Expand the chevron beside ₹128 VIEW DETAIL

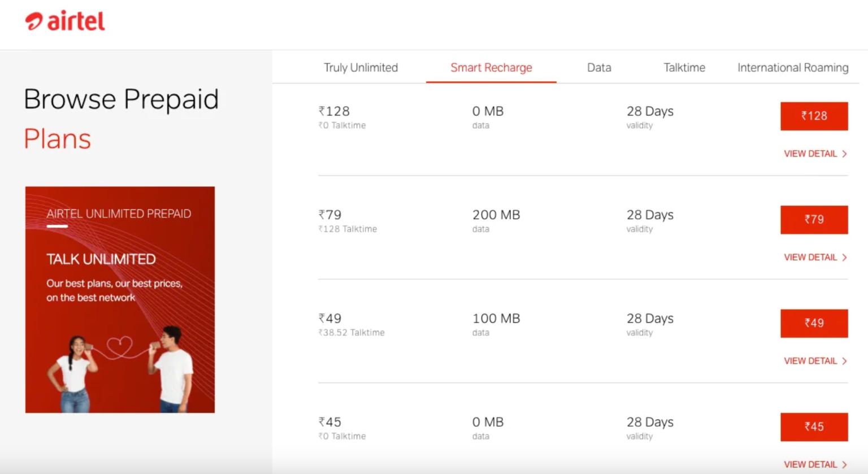(x=845, y=154)
